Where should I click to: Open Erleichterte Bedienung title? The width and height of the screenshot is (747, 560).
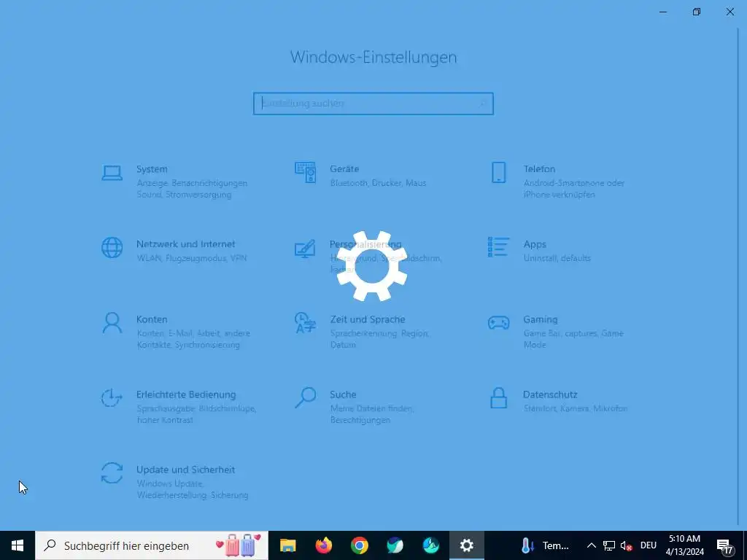tap(186, 394)
